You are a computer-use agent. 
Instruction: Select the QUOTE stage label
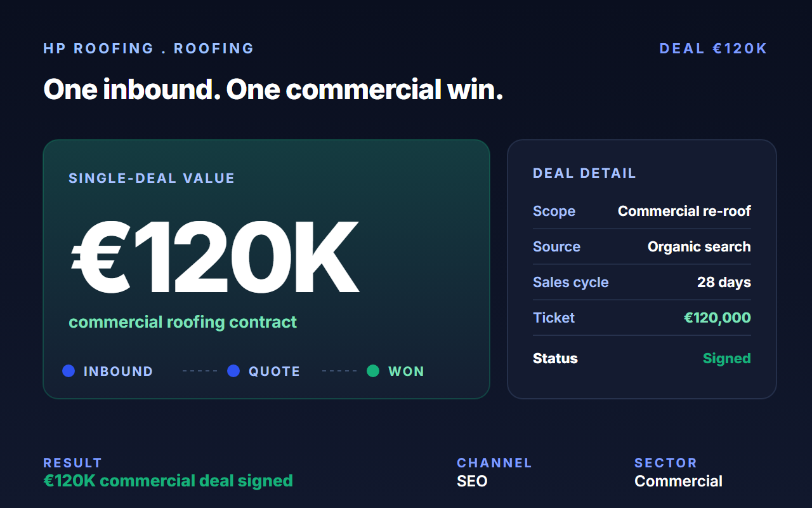274,371
